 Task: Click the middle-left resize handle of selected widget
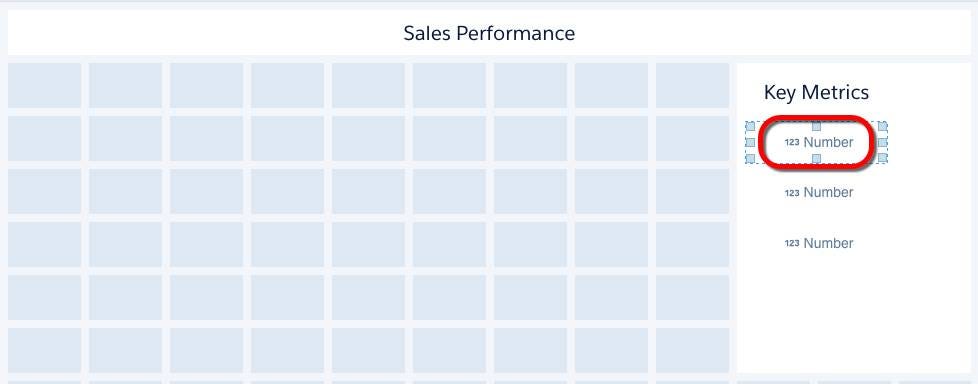(x=750, y=143)
